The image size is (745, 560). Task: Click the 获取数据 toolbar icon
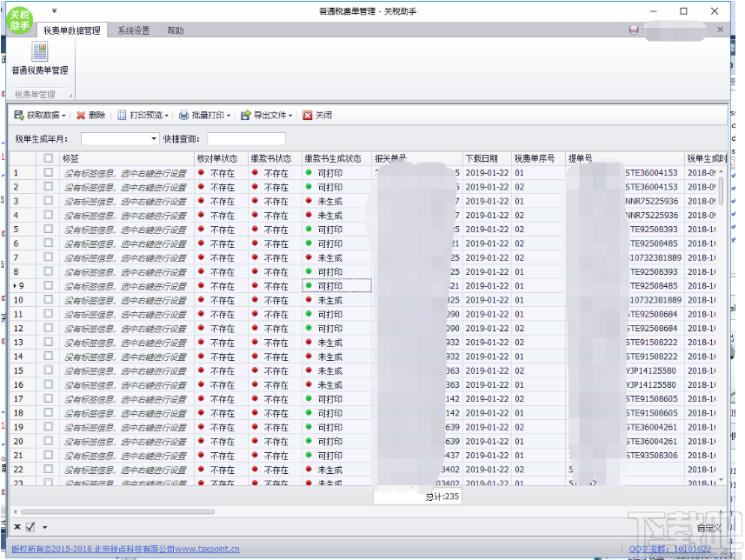18,115
